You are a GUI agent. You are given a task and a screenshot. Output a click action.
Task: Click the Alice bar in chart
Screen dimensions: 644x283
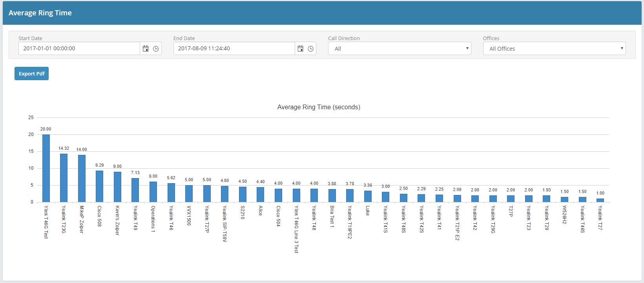pos(260,195)
